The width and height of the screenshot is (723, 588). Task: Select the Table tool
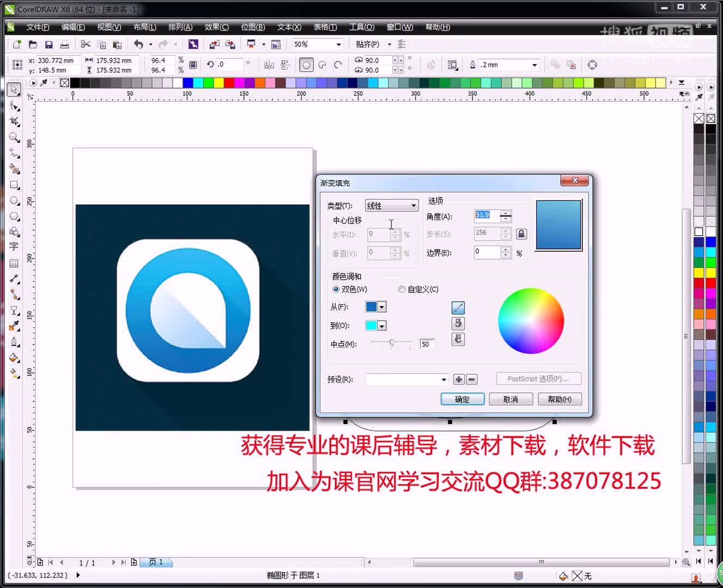click(x=14, y=263)
